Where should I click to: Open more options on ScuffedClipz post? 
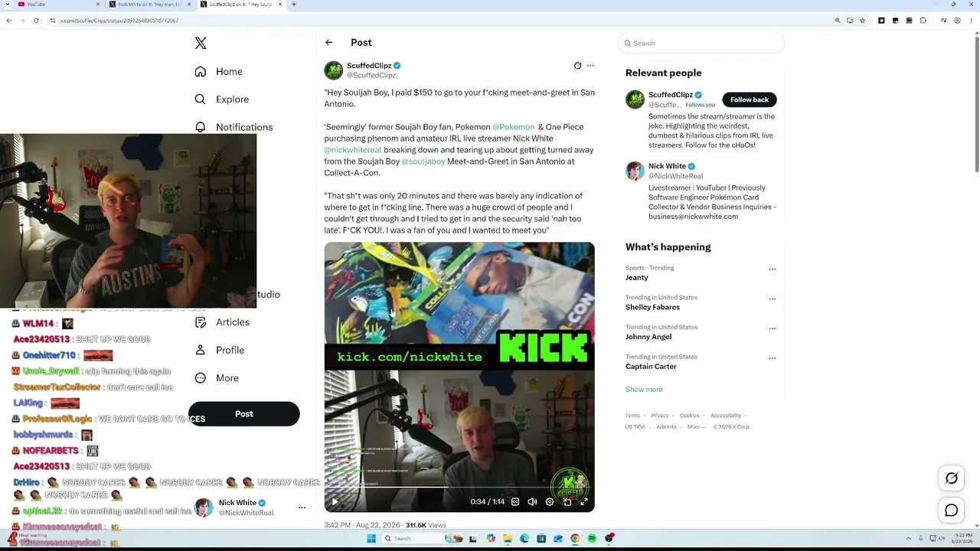tap(590, 66)
